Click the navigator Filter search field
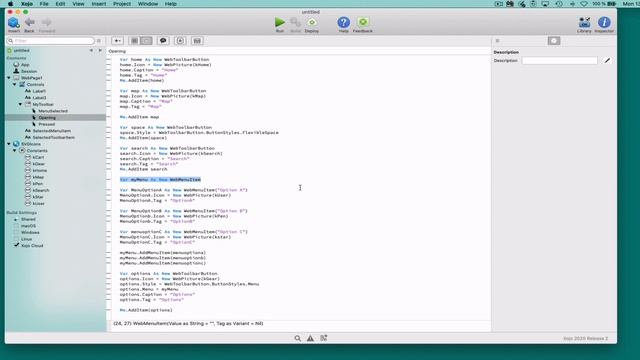The width and height of the screenshot is (640, 360). [x=51, y=41]
